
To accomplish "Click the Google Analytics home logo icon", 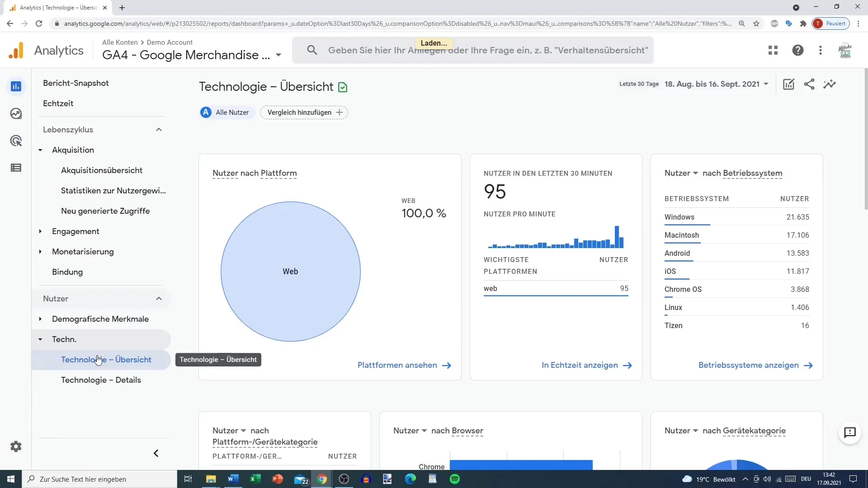I will point(16,50).
